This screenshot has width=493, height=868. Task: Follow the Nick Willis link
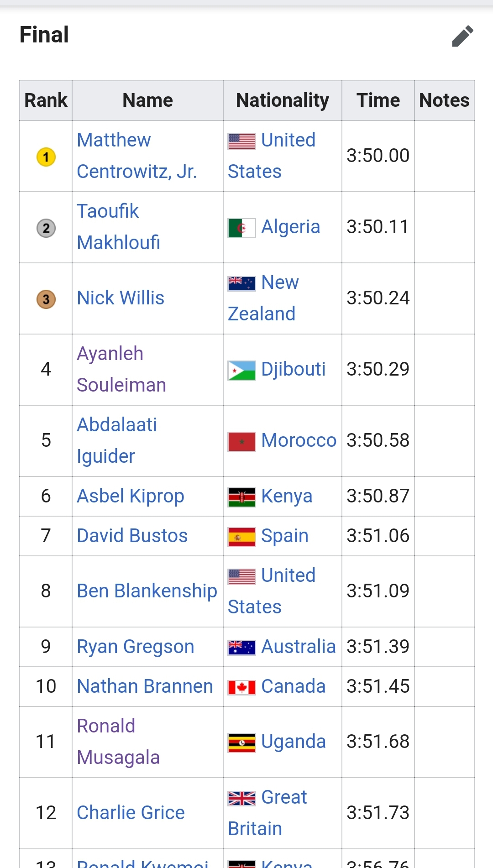121,298
